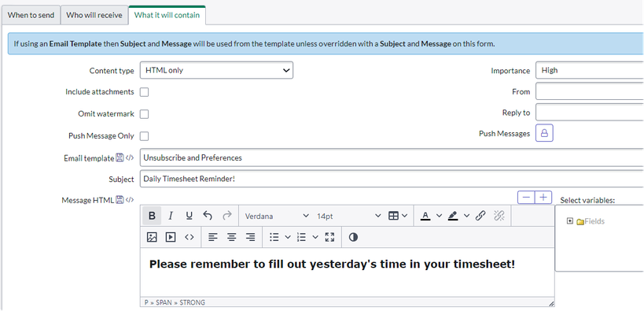Switch to the When to send tab
This screenshot has width=644, height=311.
31,15
